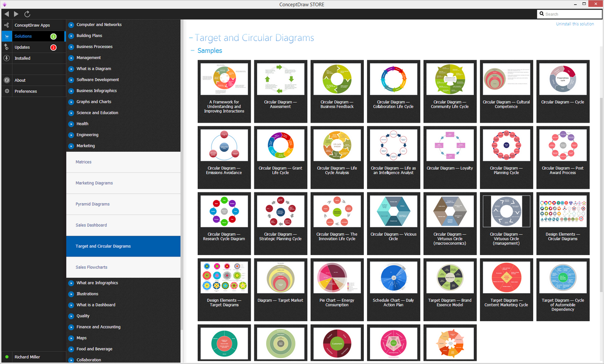Open A Framework for Understanding sample
This screenshot has width=604, height=364.
(x=224, y=91)
